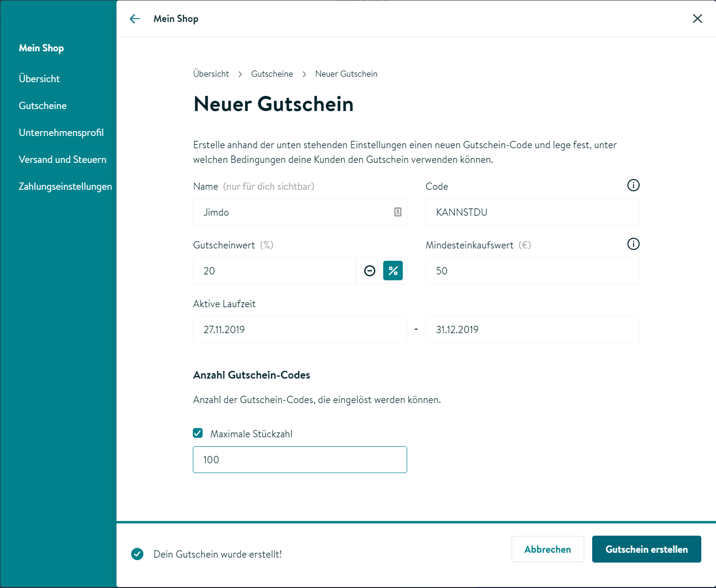The height and width of the screenshot is (588, 716).
Task: Click the Mein Shop title in header
Action: click(x=176, y=19)
